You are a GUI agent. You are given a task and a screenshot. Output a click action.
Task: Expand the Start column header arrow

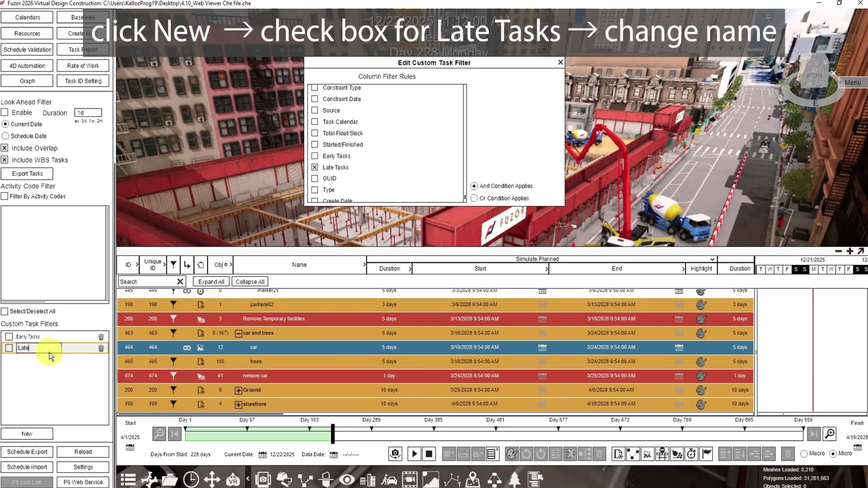point(547,269)
